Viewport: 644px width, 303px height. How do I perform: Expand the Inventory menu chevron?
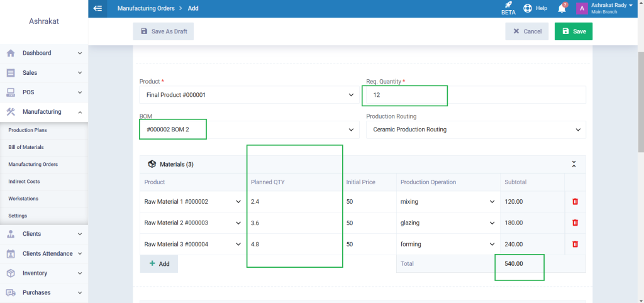point(80,273)
